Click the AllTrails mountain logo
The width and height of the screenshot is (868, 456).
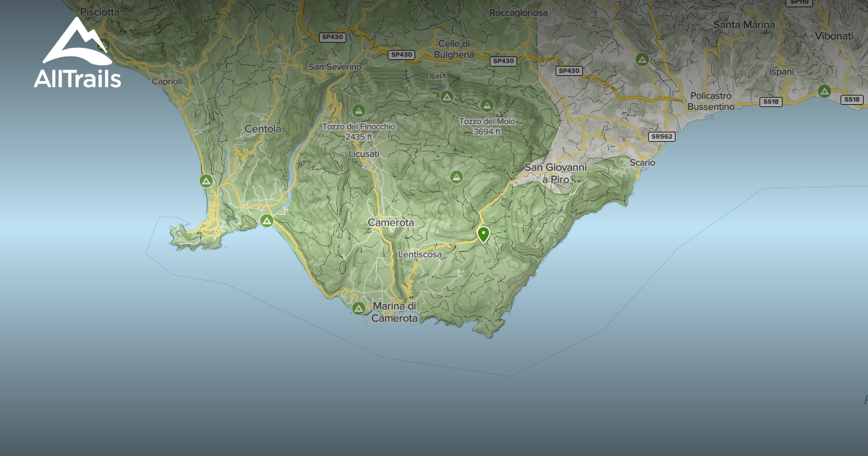point(77,54)
